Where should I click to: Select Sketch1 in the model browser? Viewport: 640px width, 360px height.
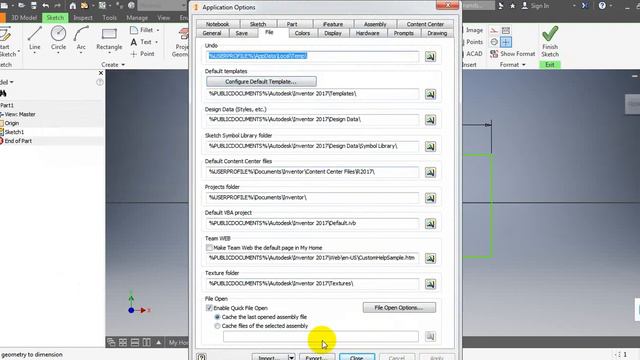[14, 132]
